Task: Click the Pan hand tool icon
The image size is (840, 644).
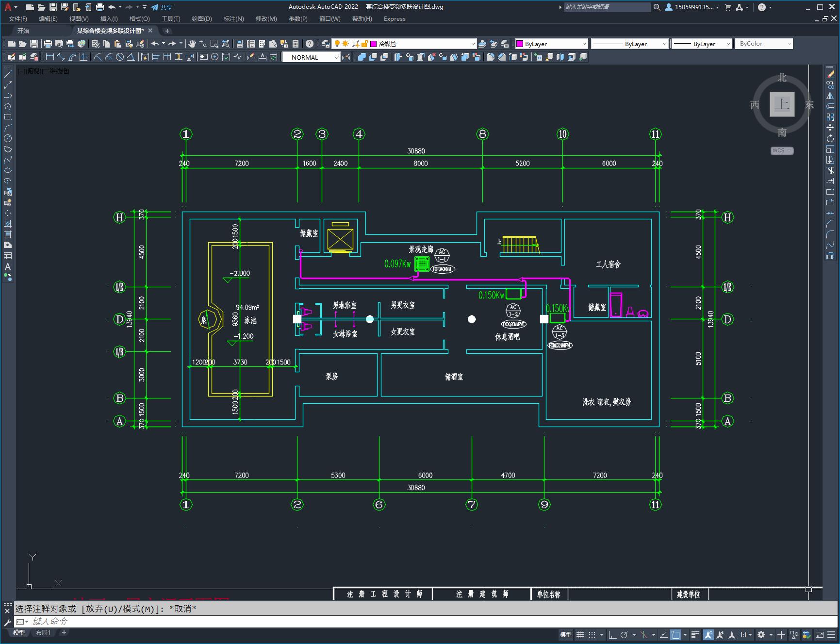Action: tap(192, 44)
